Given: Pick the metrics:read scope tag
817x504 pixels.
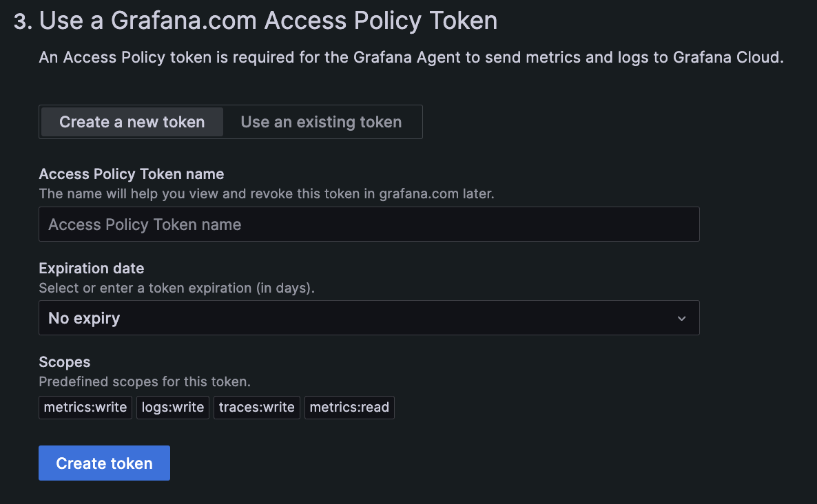Looking at the screenshot, I should click(x=349, y=407).
